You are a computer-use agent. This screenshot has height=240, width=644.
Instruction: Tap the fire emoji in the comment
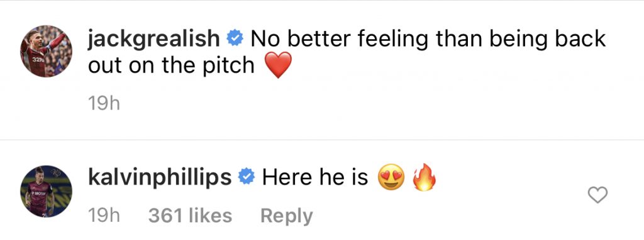tap(424, 178)
